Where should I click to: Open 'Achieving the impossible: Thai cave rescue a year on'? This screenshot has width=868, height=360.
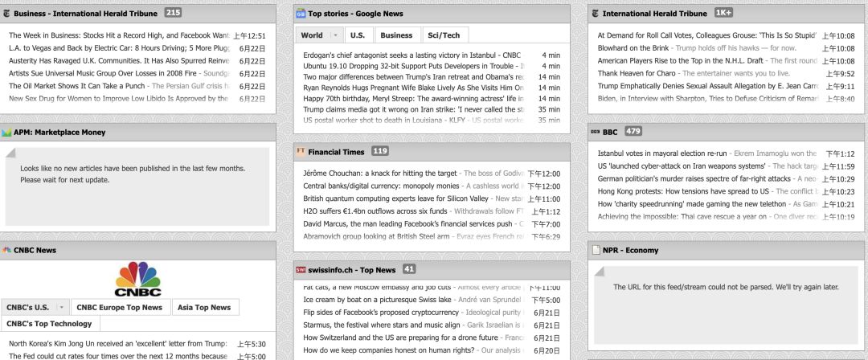pos(682,216)
